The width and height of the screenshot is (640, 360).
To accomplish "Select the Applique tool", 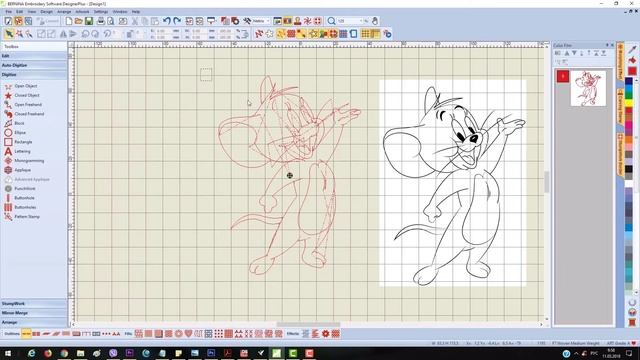I will pyautogui.click(x=17, y=170).
